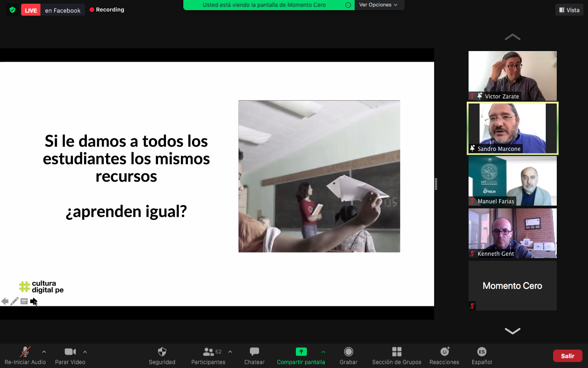588x368 pixels.
Task: Expand share screen options caret
Action: [x=323, y=352]
